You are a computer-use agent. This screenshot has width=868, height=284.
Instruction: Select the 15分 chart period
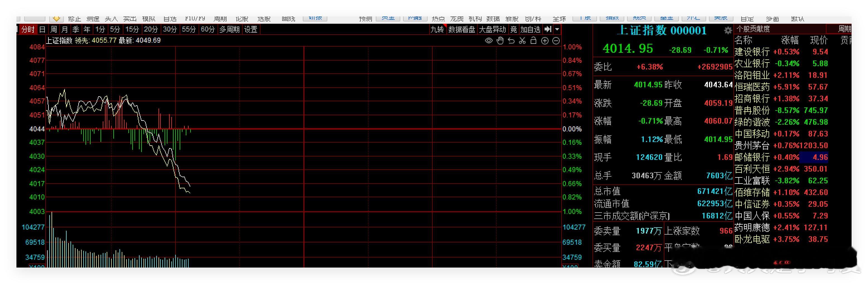coord(132,29)
